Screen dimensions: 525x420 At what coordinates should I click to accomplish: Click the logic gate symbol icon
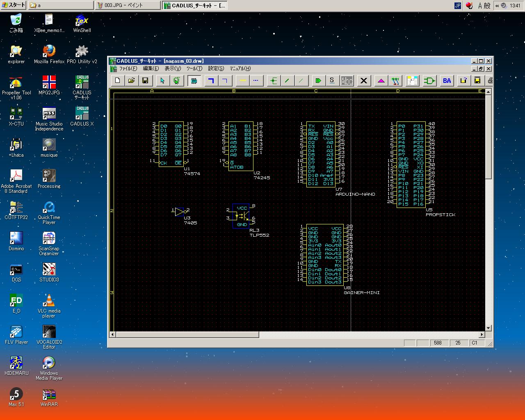pyautogui.click(x=429, y=80)
